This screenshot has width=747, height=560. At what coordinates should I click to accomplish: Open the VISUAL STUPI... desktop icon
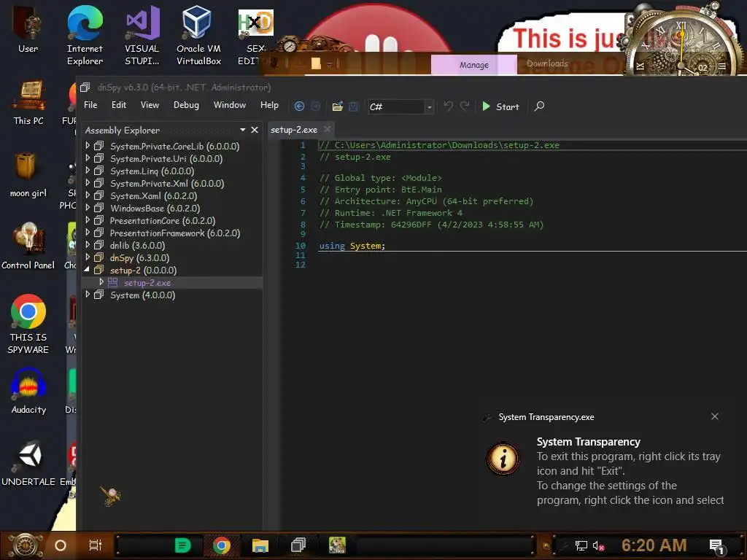(x=142, y=36)
